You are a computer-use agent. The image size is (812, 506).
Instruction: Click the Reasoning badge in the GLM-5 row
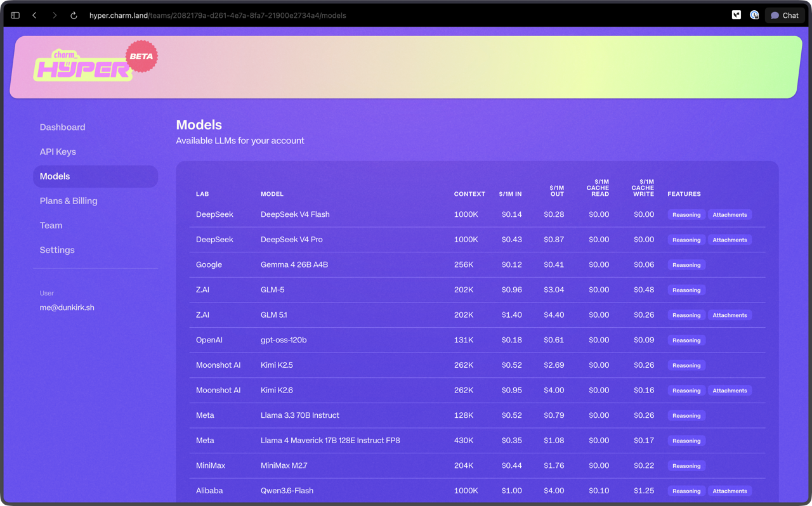tap(686, 290)
